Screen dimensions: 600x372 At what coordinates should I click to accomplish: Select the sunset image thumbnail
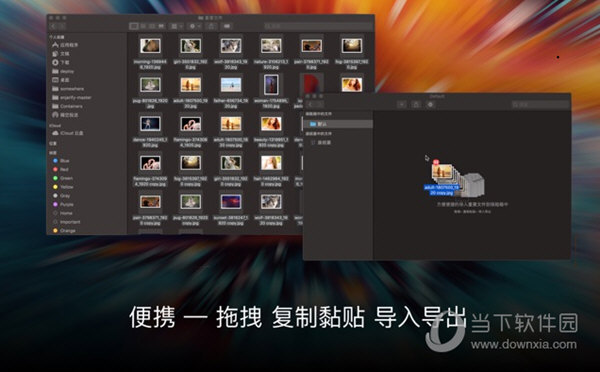pos(231,201)
